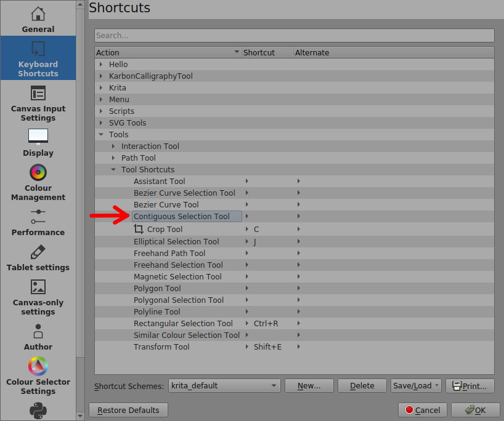The width and height of the screenshot is (504, 421).
Task: Open the Author settings page
Action: coord(38,337)
